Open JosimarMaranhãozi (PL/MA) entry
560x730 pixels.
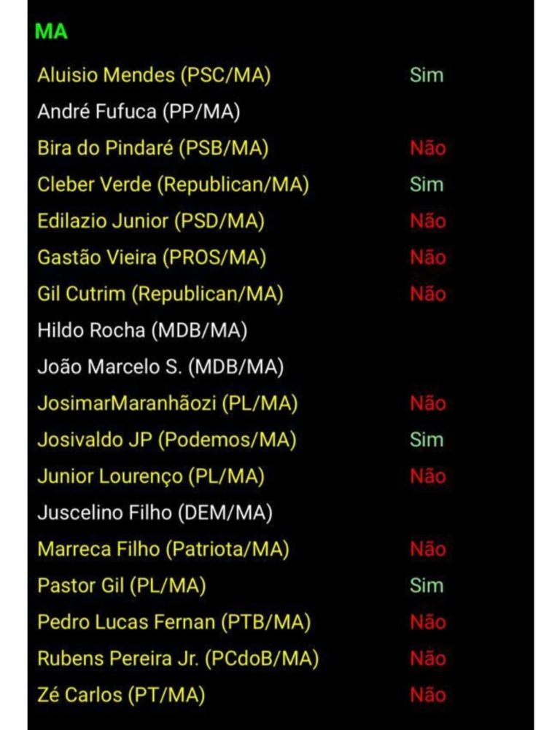pyautogui.click(x=167, y=403)
